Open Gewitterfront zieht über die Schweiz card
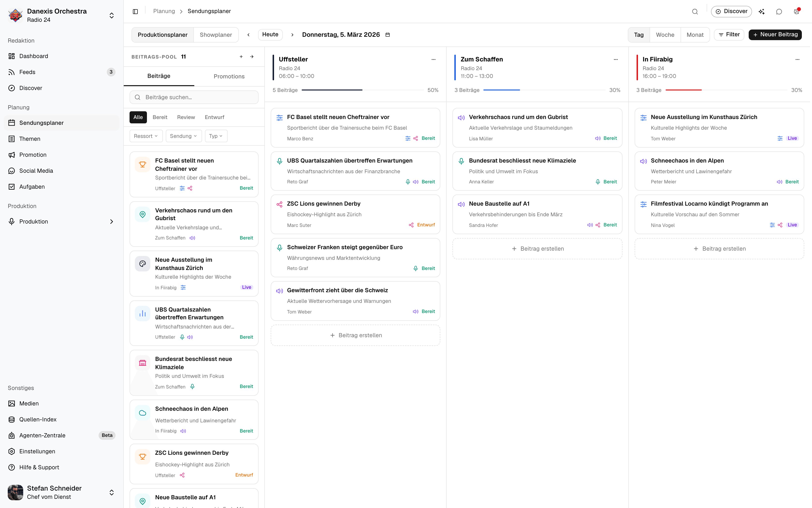 (x=355, y=301)
